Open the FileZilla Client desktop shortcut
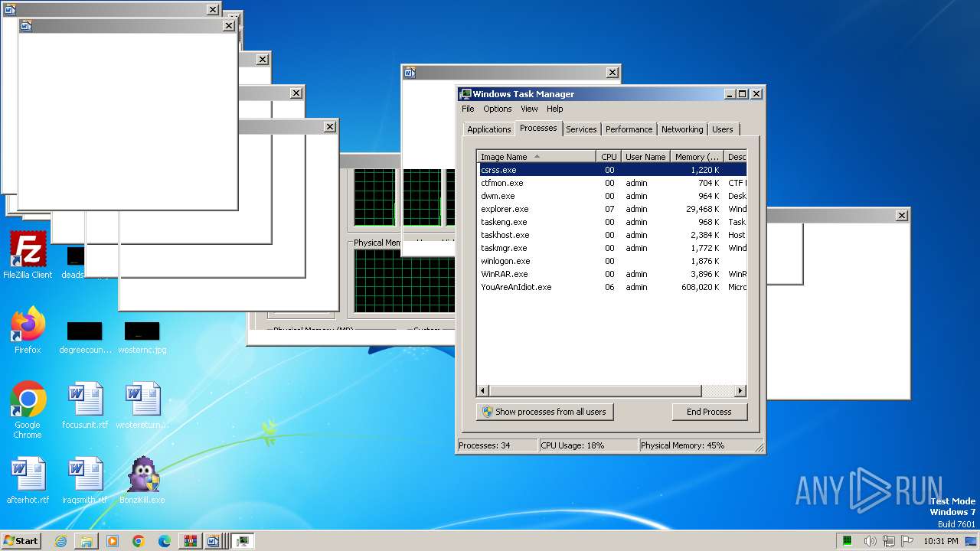 pos(28,256)
